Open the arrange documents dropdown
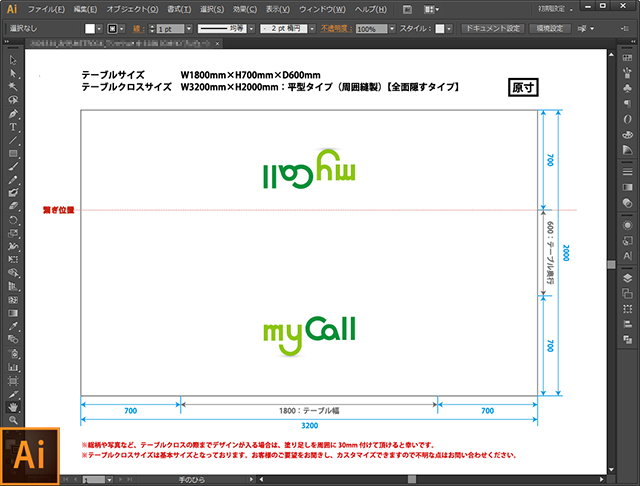The height and width of the screenshot is (486, 640). [431, 9]
